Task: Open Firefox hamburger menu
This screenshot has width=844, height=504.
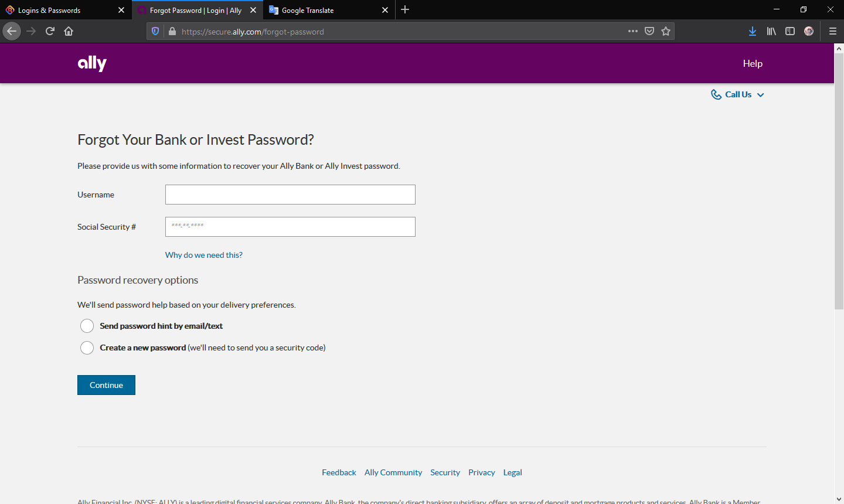Action: pos(832,31)
